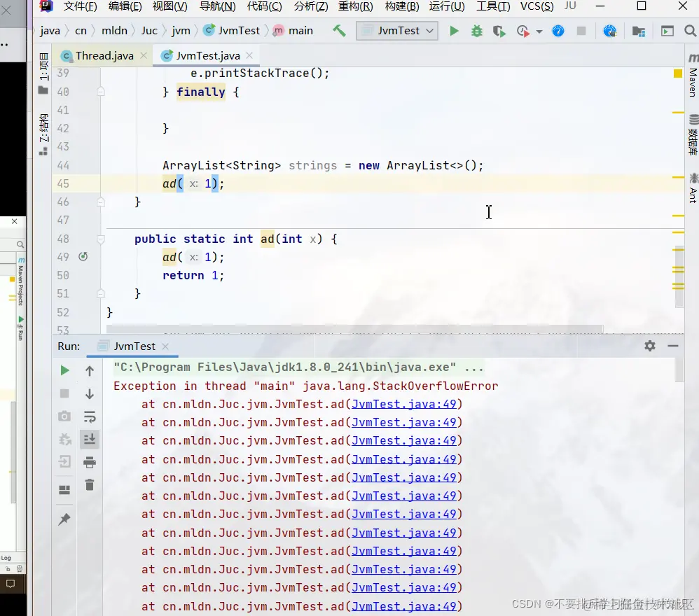The width and height of the screenshot is (699, 616).
Task: Collapse the finally block at line 40
Action: tap(101, 92)
